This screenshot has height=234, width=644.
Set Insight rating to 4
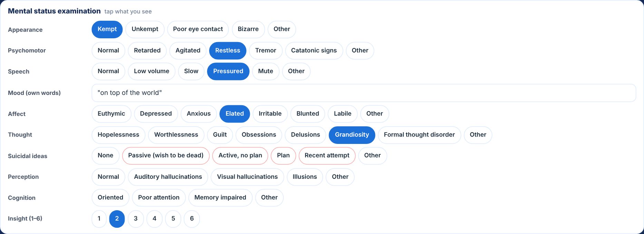[154, 219]
